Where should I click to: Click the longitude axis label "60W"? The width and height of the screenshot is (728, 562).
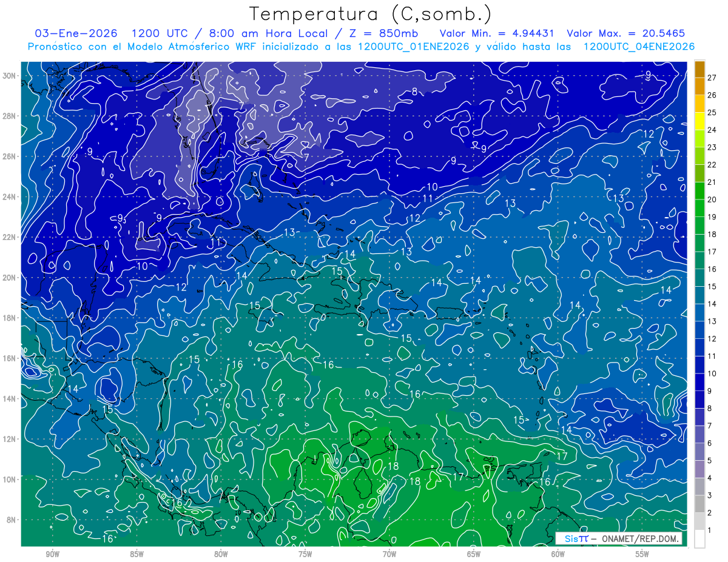tap(558, 554)
